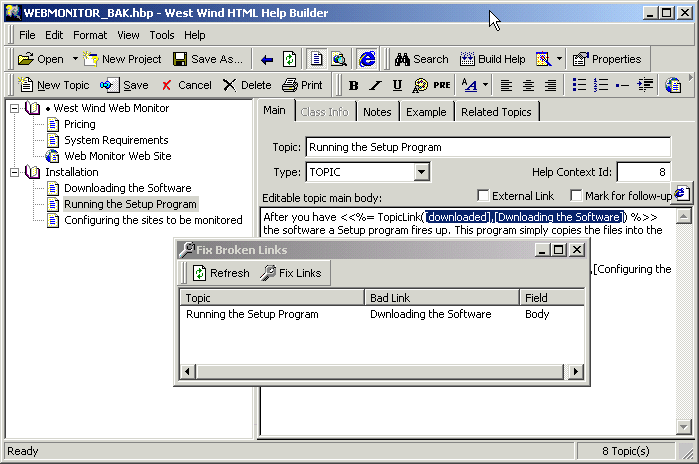699x464 pixels.
Task: Open the dropdown arrow beside Open
Action: point(75,59)
